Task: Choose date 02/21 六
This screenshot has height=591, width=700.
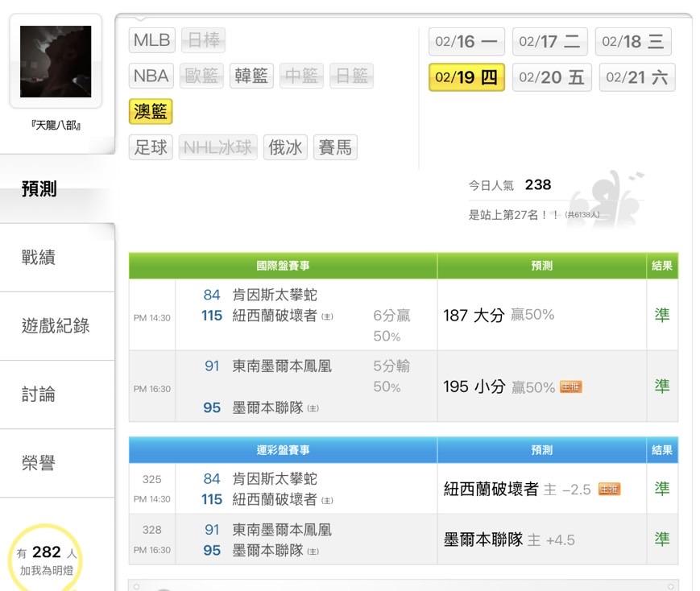Action: (637, 77)
